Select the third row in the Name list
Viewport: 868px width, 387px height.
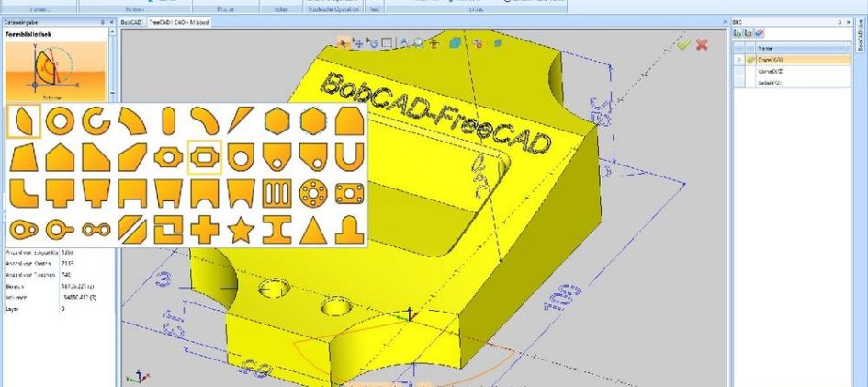[792, 83]
